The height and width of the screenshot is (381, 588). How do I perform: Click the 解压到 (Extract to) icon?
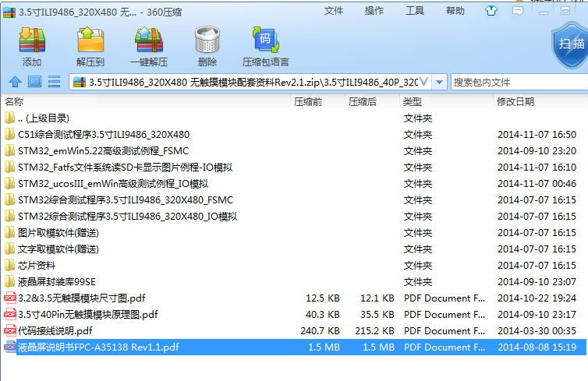click(90, 40)
